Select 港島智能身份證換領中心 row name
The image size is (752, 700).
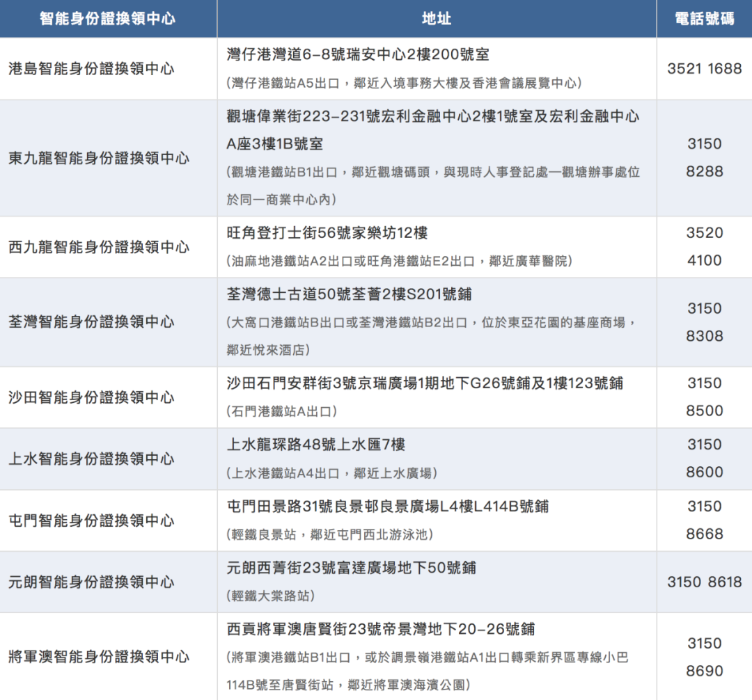click(91, 68)
